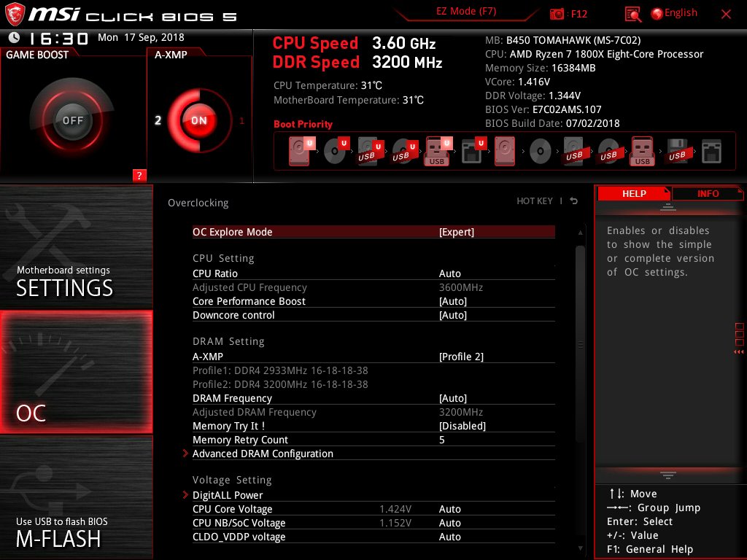Open Downcore control [Auto] dropdown
Viewport: 747px width, 560px height.
[373, 315]
